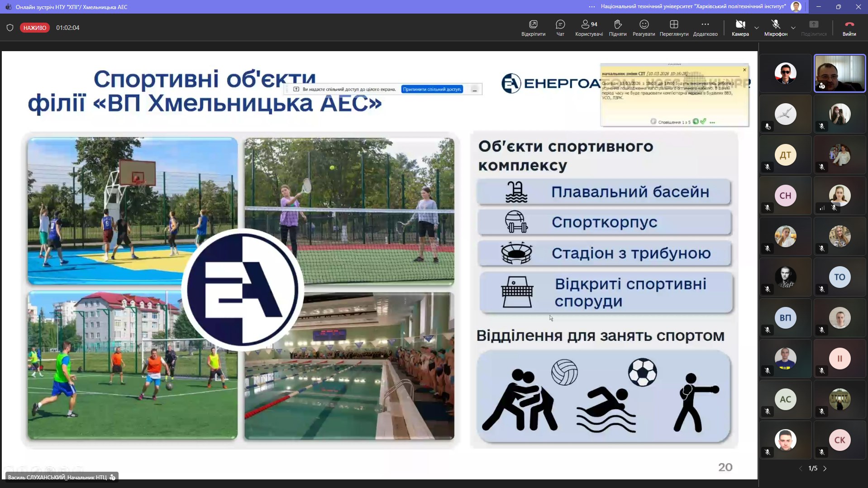Viewport: 868px width, 488px height.
Task: Open the Чат panel
Action: [560, 28]
